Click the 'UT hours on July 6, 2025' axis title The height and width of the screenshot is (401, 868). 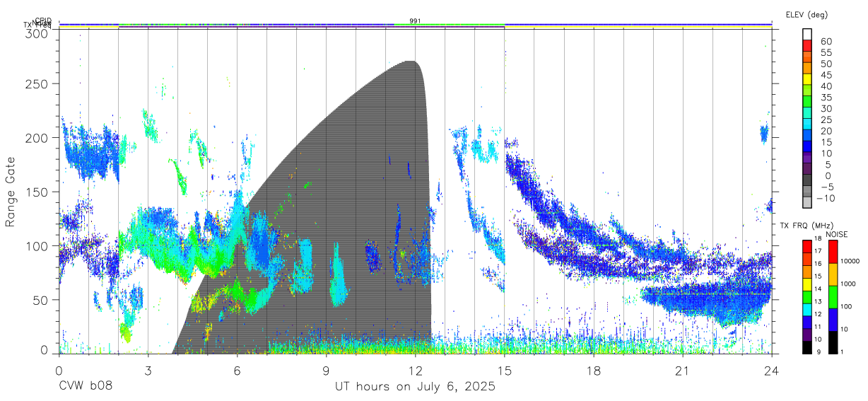(415, 388)
